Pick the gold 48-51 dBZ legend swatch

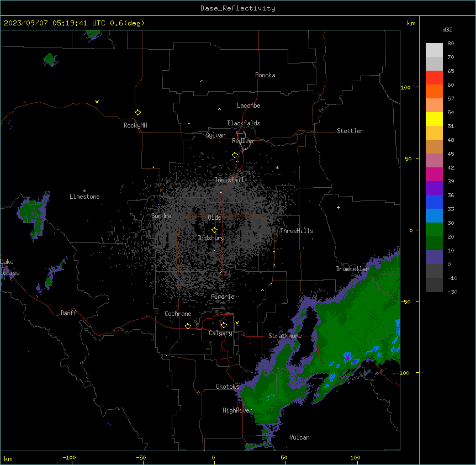[x=434, y=133]
